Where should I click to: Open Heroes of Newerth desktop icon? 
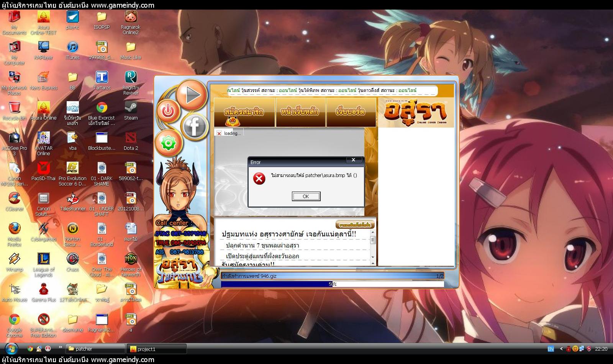click(131, 265)
